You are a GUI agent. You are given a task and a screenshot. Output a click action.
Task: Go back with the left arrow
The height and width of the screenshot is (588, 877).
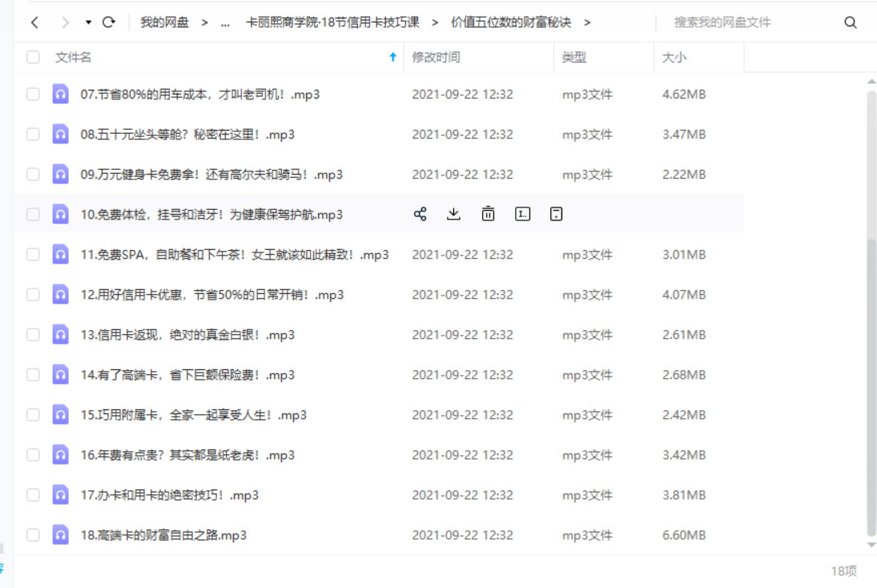[x=35, y=22]
